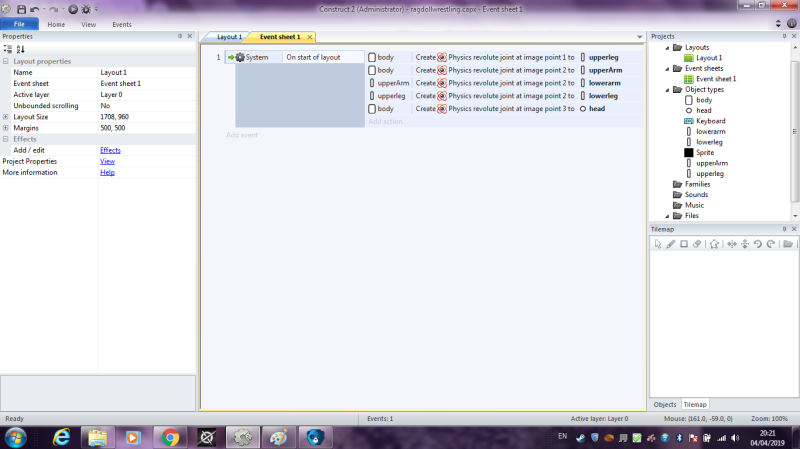Collapse the Effects section
This screenshot has height=449, width=800.
click(6, 139)
